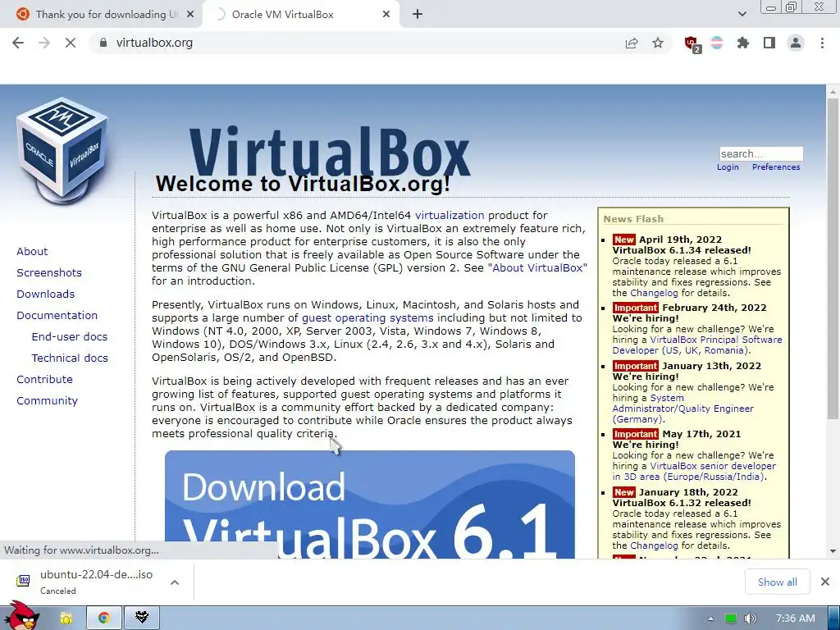
Task: Open Community in the sidebar
Action: coord(47,400)
